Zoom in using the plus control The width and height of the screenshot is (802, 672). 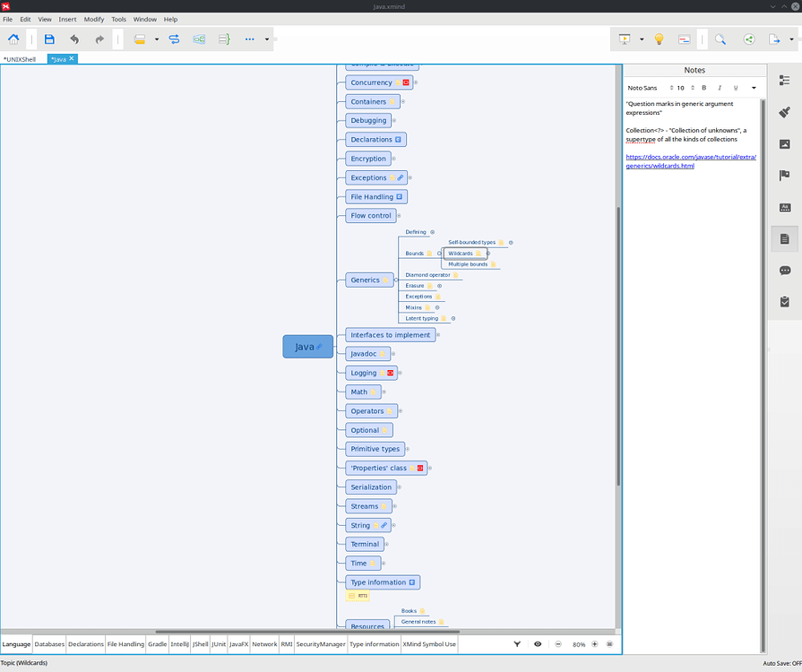coord(595,644)
